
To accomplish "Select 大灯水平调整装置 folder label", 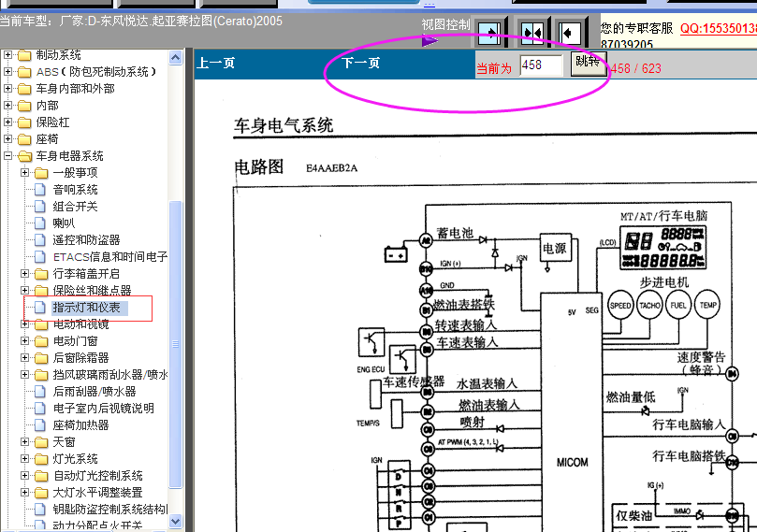I will [x=98, y=493].
